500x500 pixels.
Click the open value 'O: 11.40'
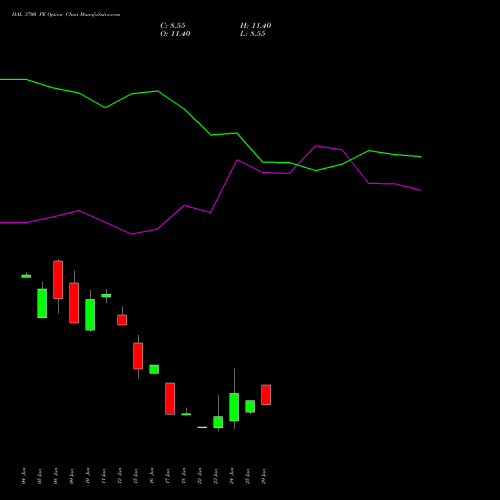tap(175, 34)
